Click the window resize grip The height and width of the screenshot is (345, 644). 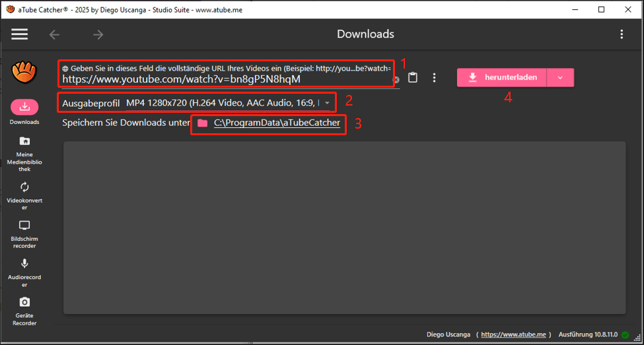point(637,338)
